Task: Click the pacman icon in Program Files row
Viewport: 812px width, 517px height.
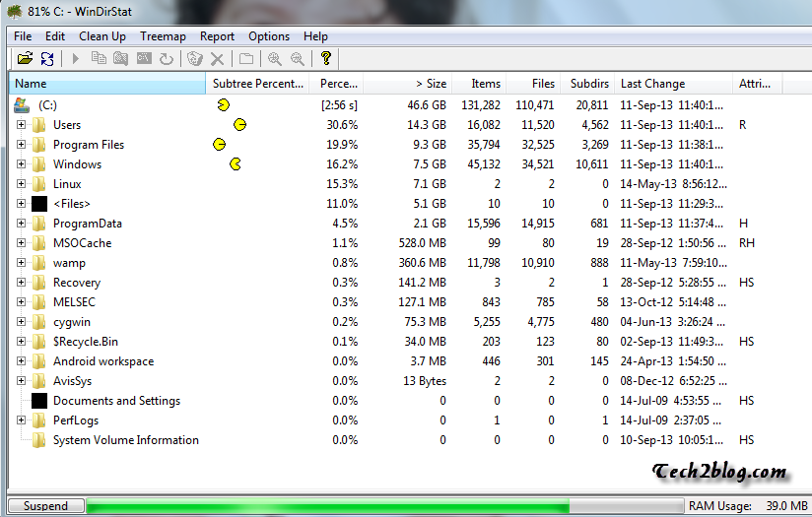Action: tap(219, 145)
